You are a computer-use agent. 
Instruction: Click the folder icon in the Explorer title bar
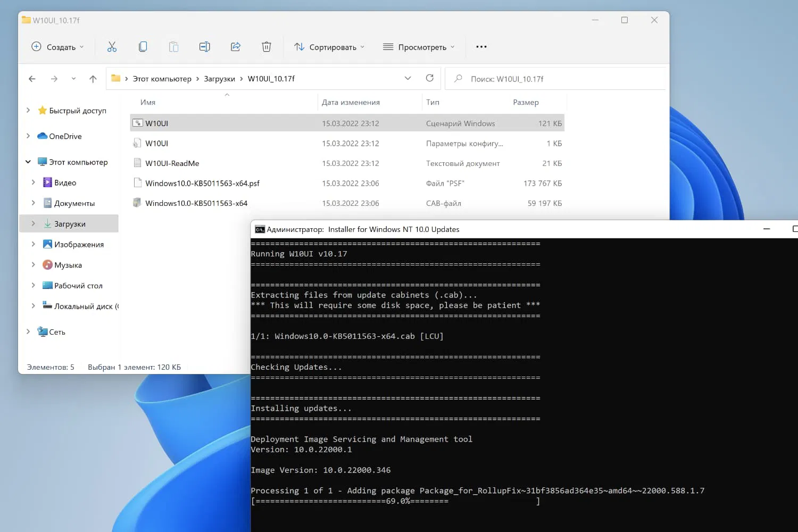click(x=26, y=20)
